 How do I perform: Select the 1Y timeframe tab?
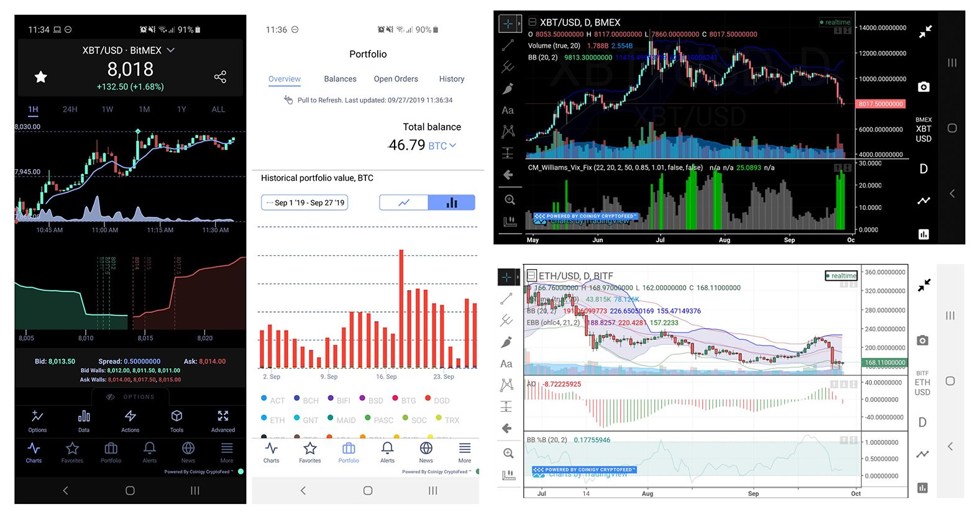pyautogui.click(x=181, y=109)
